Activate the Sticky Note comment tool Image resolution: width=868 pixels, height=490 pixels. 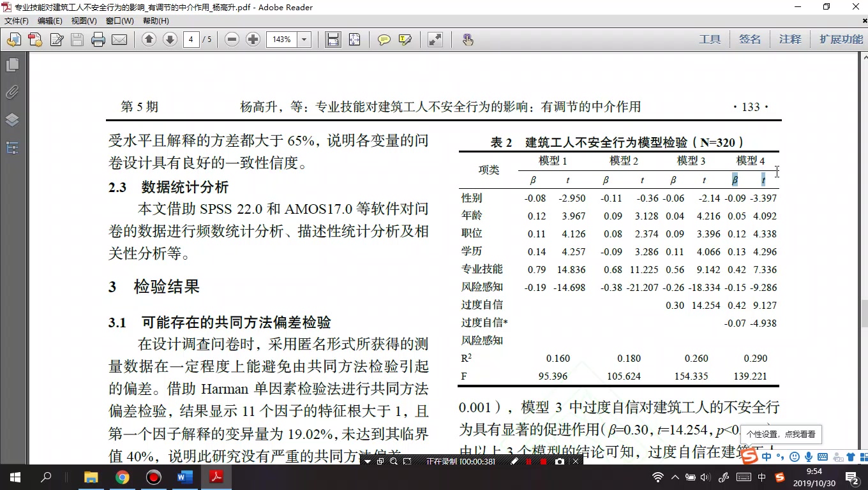pos(383,39)
